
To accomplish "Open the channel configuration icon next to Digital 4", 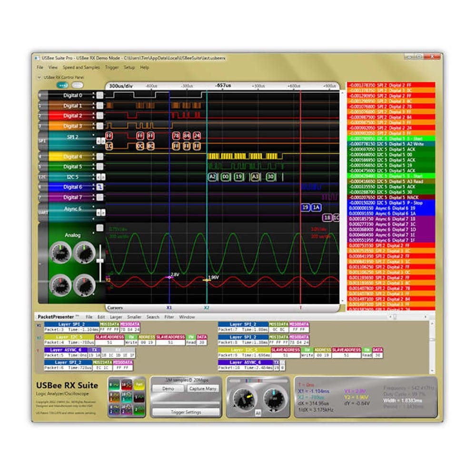I will (99, 156).
